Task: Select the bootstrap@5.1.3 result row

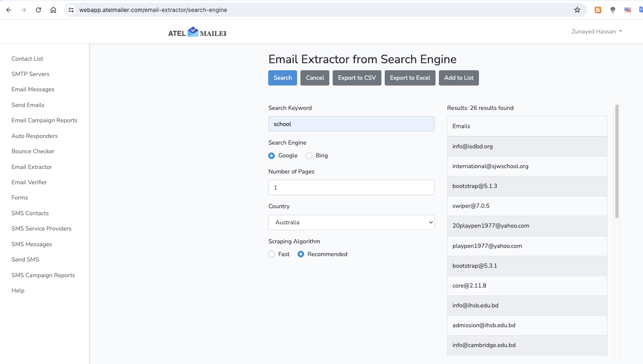Action: click(x=527, y=186)
